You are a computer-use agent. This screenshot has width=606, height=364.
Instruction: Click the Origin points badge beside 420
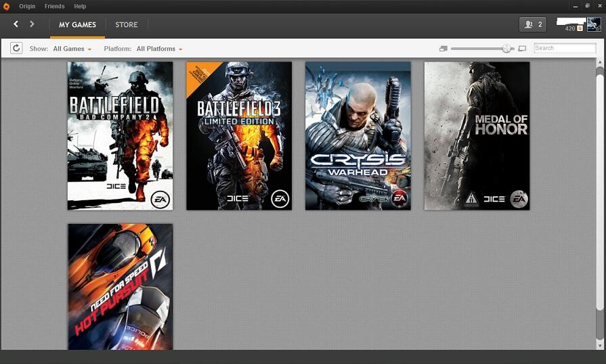pos(580,28)
